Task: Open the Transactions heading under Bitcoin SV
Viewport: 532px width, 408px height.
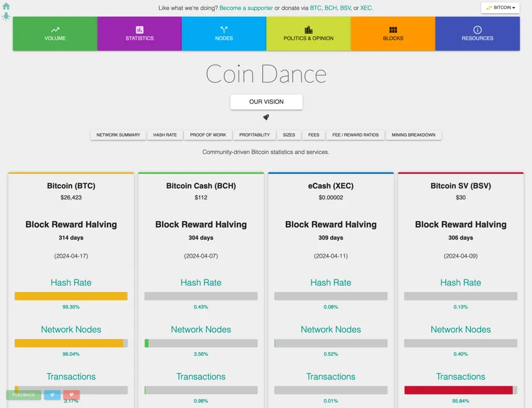Action: tap(461, 376)
